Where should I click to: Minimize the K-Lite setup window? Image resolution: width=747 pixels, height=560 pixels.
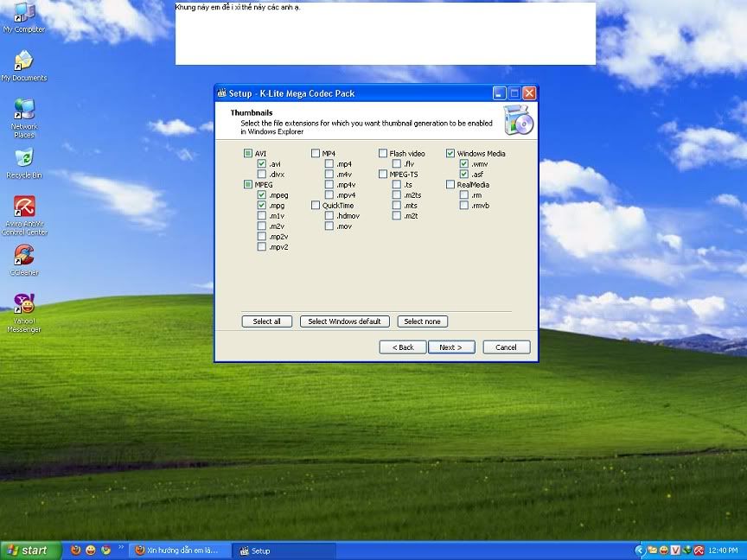coord(499,93)
